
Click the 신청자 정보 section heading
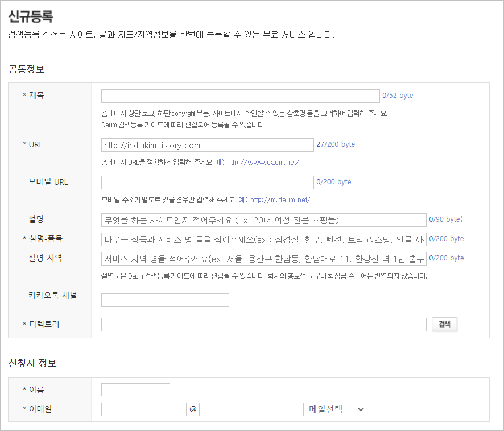(32, 363)
